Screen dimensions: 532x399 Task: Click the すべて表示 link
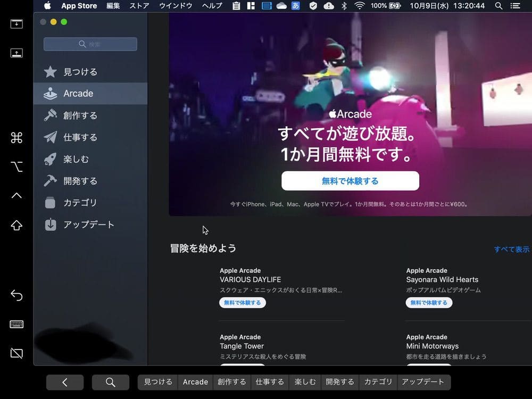(x=511, y=249)
